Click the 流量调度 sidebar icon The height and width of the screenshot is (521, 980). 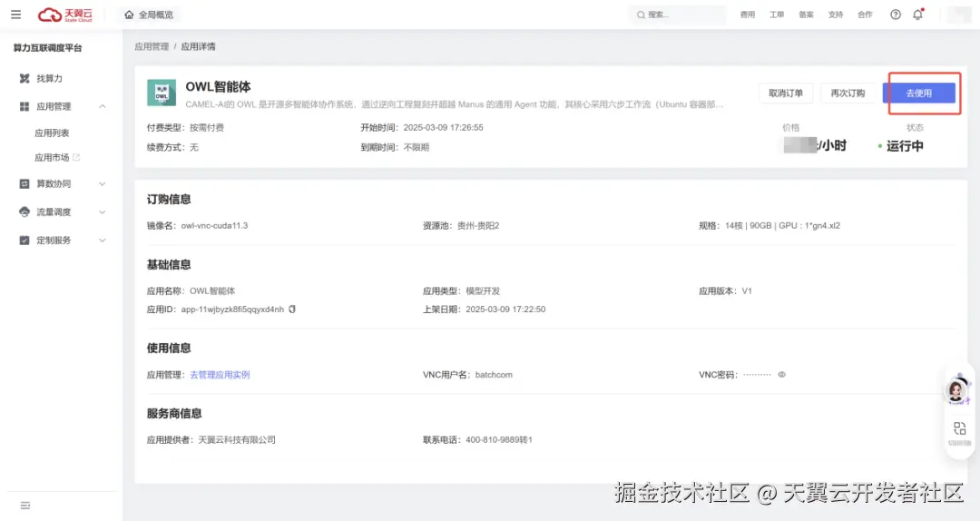point(24,212)
